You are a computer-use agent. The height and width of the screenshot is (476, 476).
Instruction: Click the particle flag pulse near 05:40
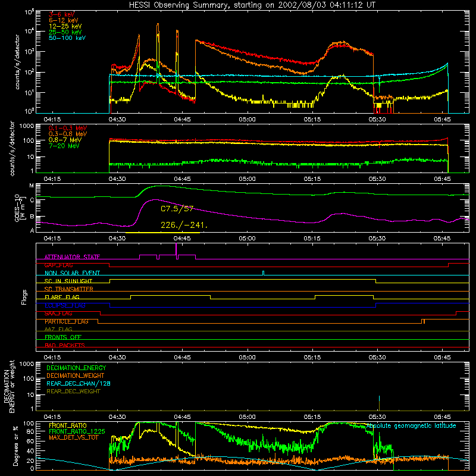point(423,321)
